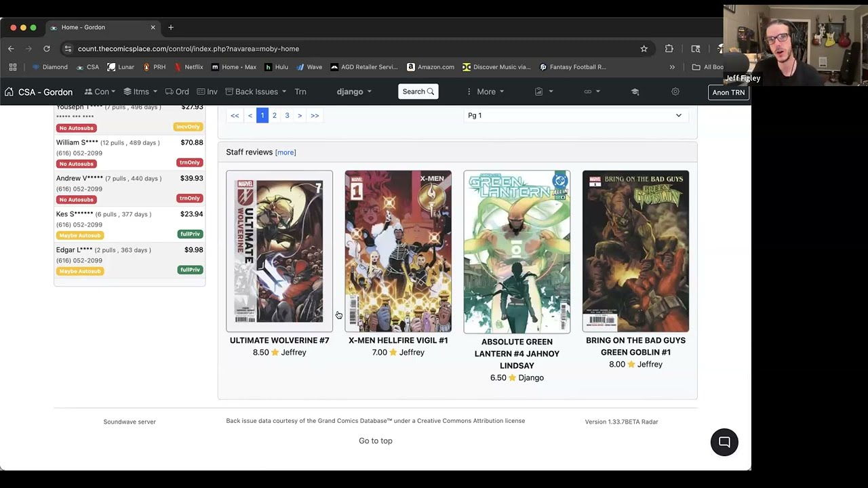868x488 pixels.
Task: Open the Ord orders section
Action: pyautogui.click(x=177, y=91)
